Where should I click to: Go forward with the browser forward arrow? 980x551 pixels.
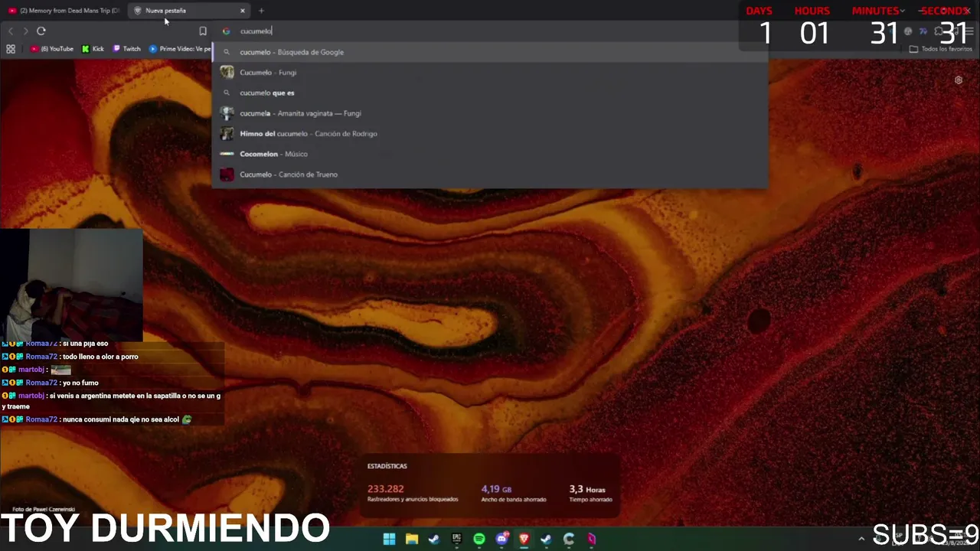[25, 31]
